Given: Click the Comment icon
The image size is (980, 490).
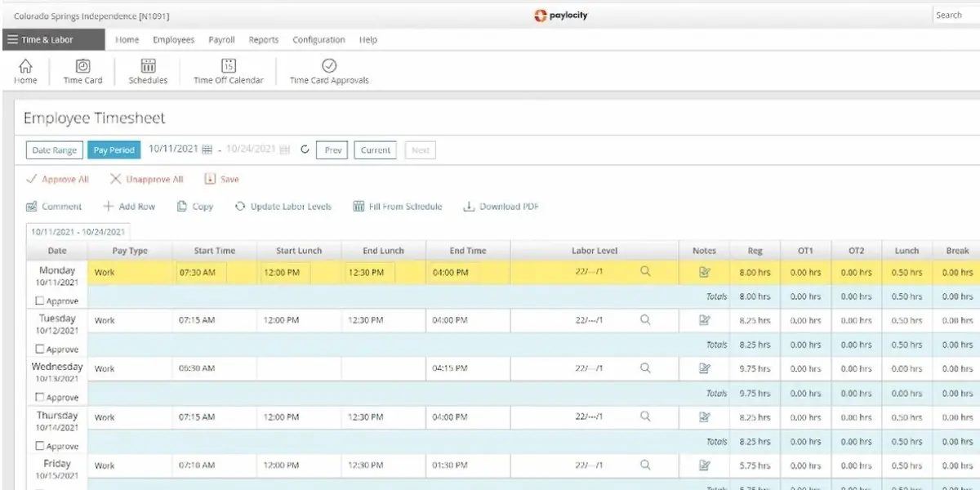Looking at the screenshot, I should [x=32, y=207].
